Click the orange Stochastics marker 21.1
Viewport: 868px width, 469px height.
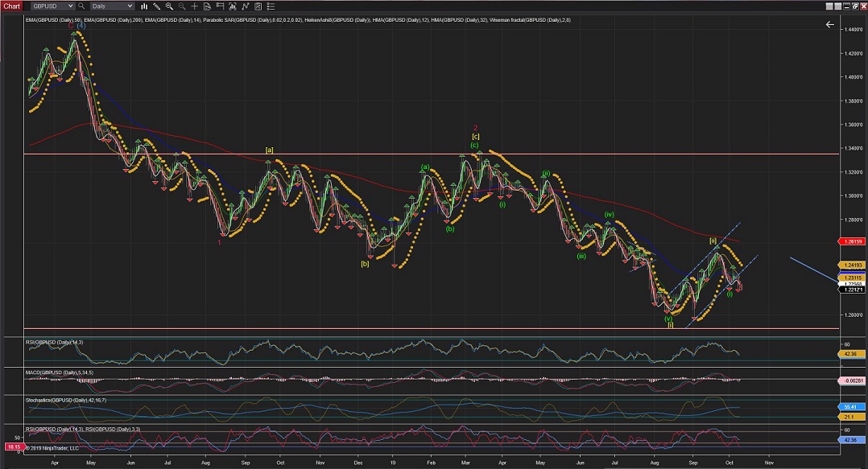pyautogui.click(x=851, y=417)
